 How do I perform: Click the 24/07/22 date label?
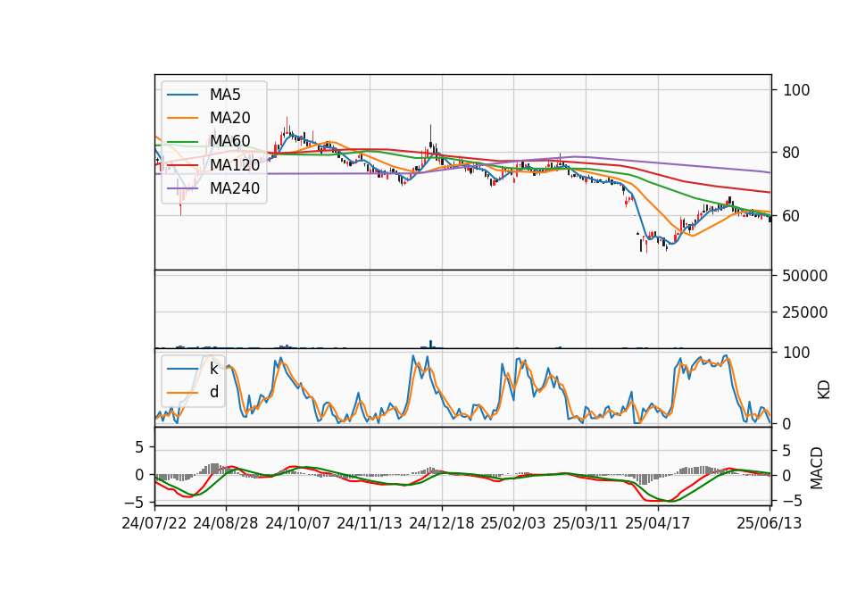coord(154,523)
